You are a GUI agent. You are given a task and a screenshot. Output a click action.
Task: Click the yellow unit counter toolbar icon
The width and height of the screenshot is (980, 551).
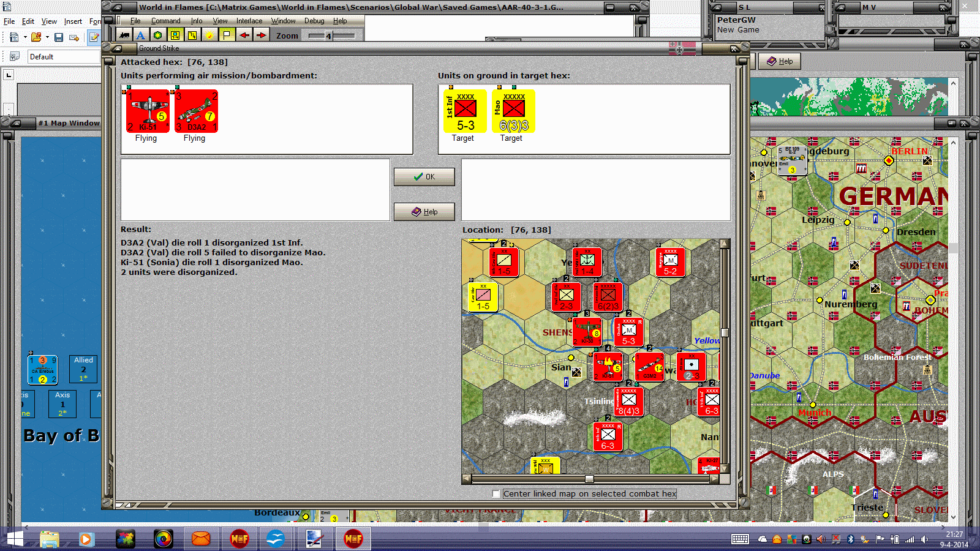tap(175, 35)
